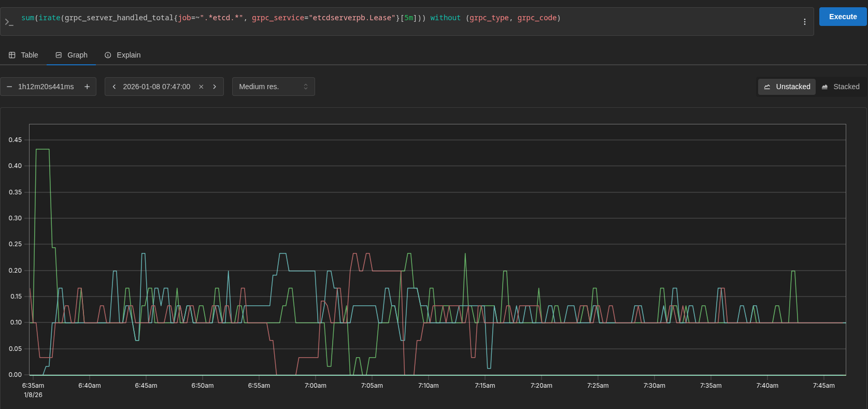Increase the time range with plus icon
This screenshot has width=868, height=409.
[x=87, y=87]
